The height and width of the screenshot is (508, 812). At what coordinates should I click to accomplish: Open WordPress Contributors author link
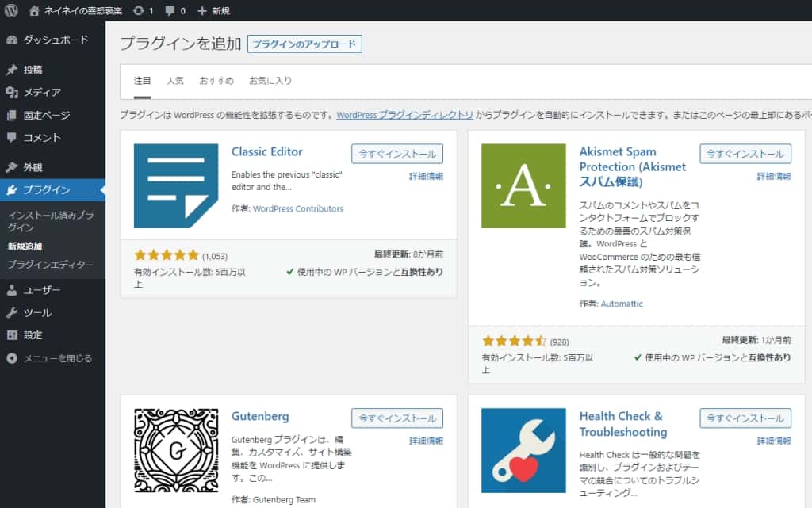pos(298,209)
